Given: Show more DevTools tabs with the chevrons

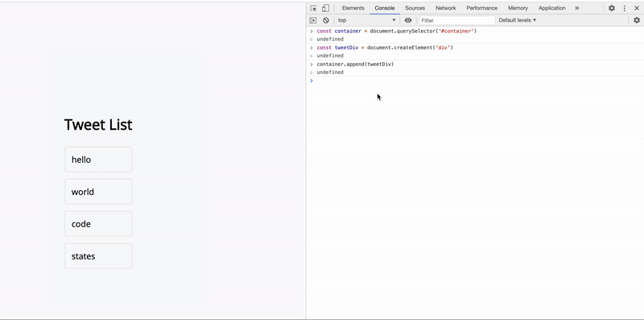Looking at the screenshot, I should point(576,8).
